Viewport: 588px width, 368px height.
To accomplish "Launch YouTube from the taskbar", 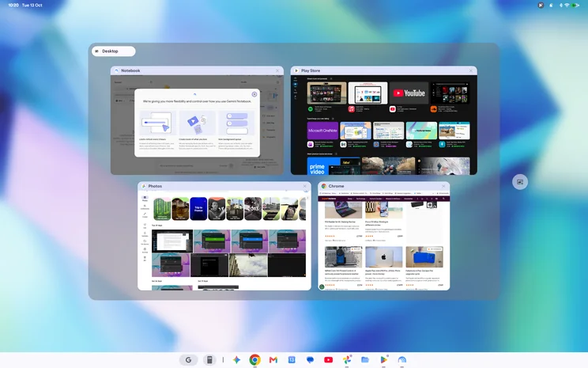I will coord(329,360).
